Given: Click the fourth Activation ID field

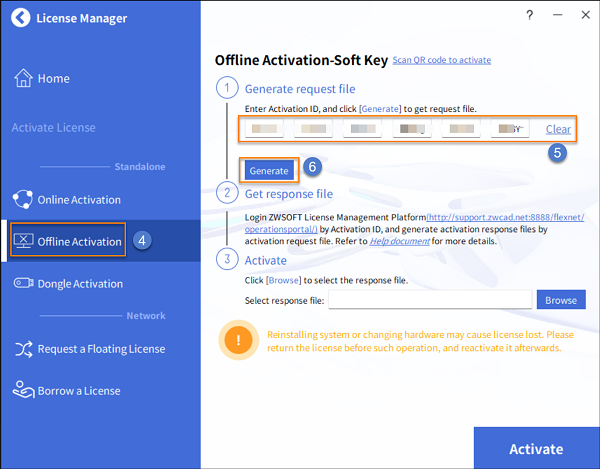Looking at the screenshot, I should pyautogui.click(x=412, y=129).
